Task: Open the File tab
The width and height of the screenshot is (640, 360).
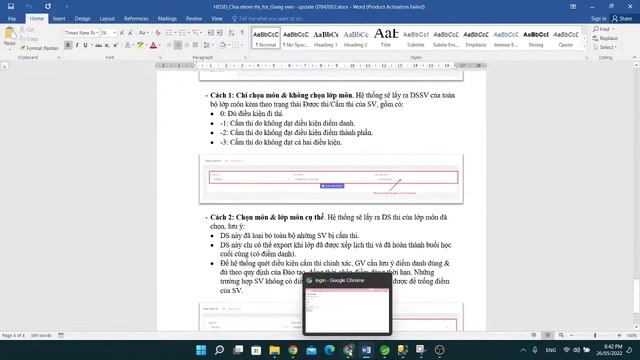Action: pos(12,19)
